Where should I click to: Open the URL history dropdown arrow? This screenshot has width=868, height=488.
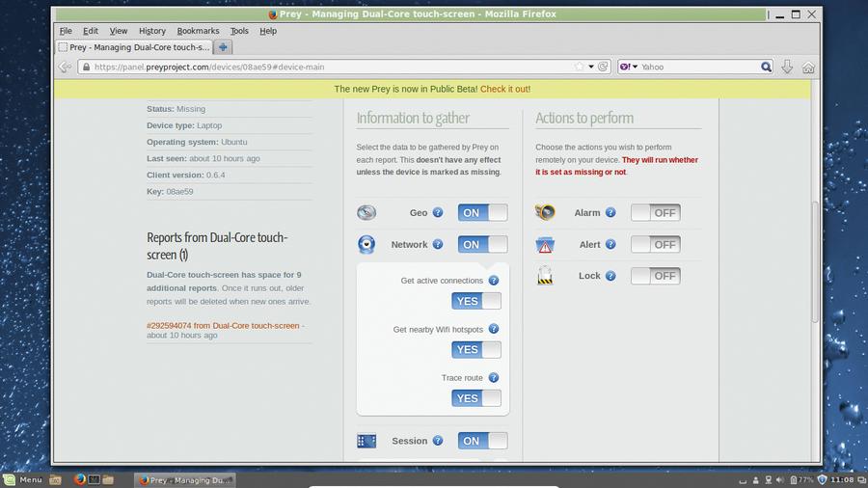(591, 67)
